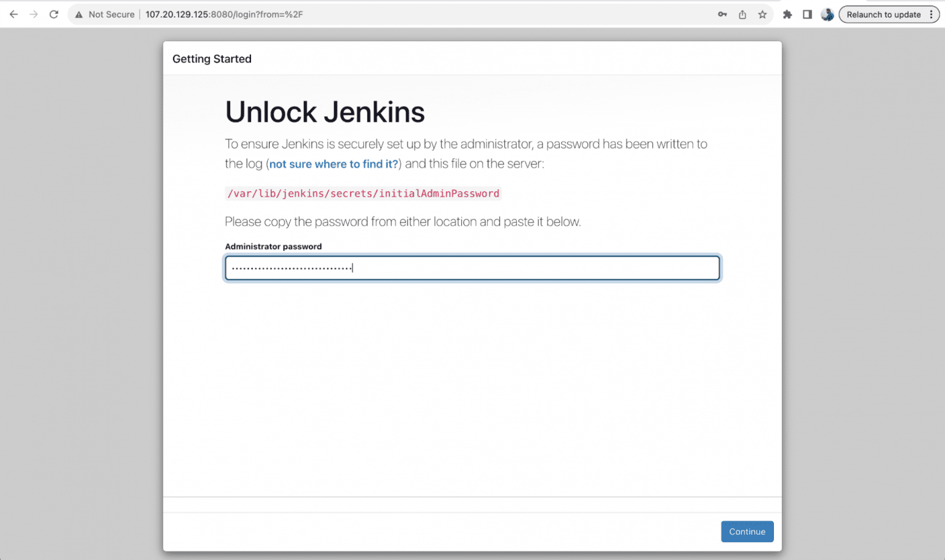Click the browser forward arrow
The height and width of the screenshot is (560, 945).
coord(34,14)
